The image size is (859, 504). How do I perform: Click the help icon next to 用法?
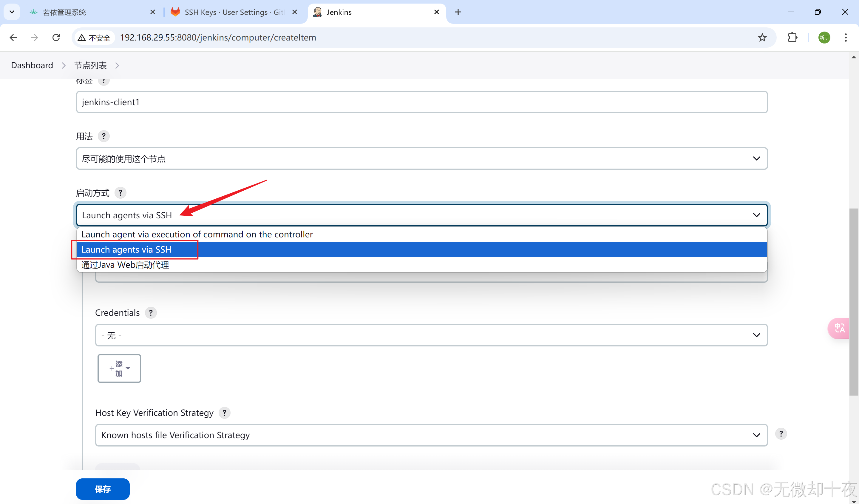pyautogui.click(x=103, y=136)
